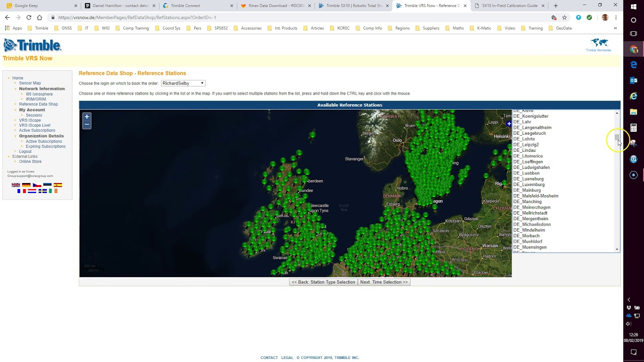Select the Irish flag language icon
Image resolution: width=644 pixels, height=362 pixels.
coord(53,191)
